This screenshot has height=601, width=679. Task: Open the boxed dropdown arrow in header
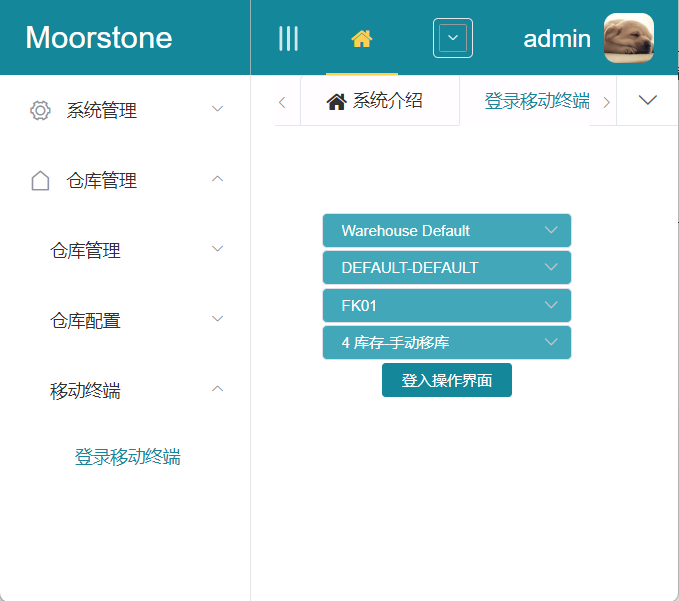coord(453,38)
